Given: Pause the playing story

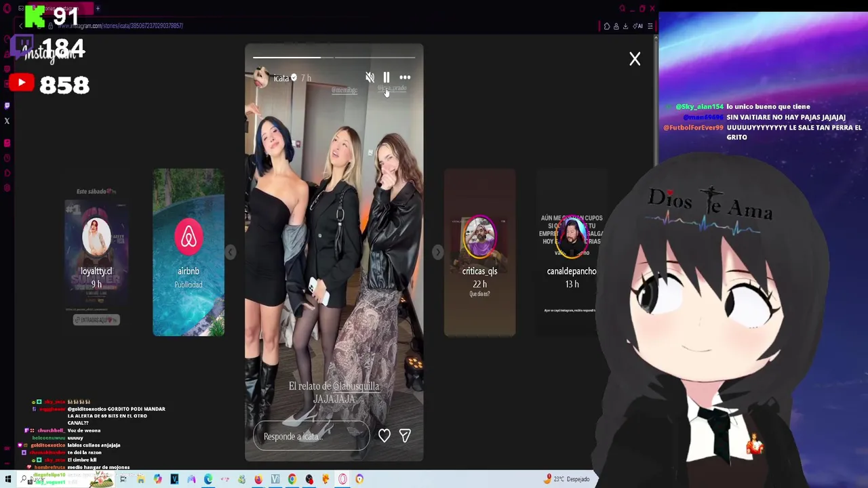Looking at the screenshot, I should 386,78.
